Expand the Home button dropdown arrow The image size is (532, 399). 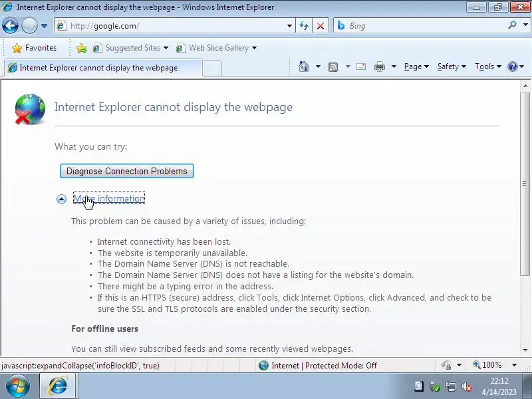(x=318, y=66)
